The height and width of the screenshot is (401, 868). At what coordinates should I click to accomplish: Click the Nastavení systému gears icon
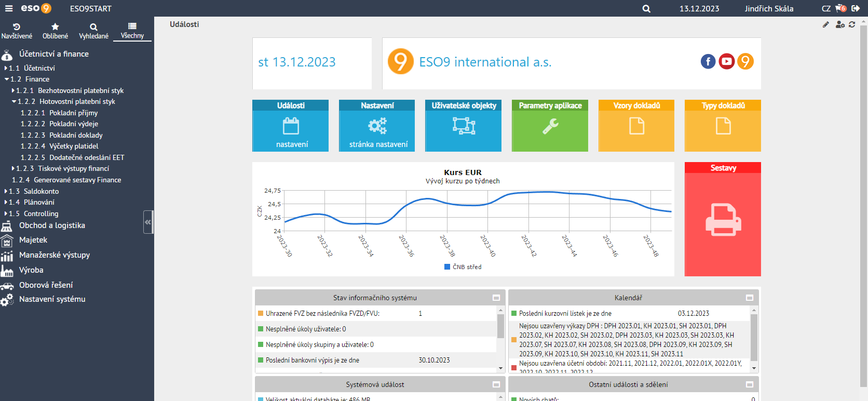(7, 300)
